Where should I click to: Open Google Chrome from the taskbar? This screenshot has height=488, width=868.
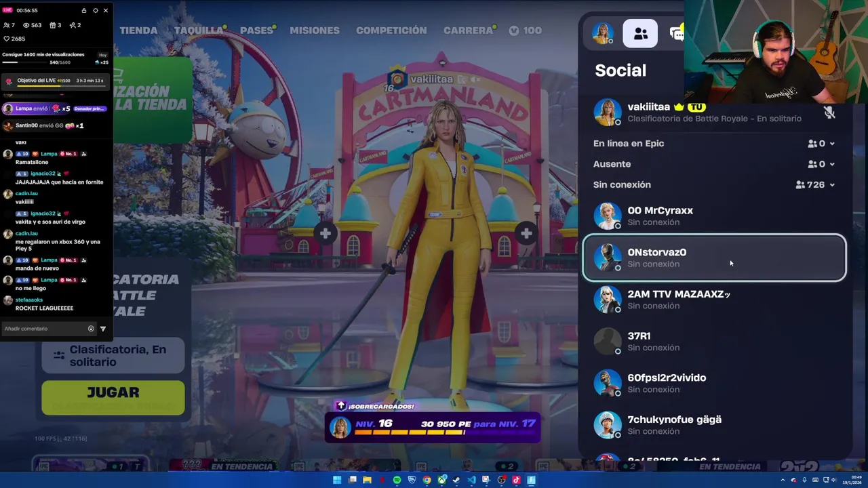pos(427,480)
